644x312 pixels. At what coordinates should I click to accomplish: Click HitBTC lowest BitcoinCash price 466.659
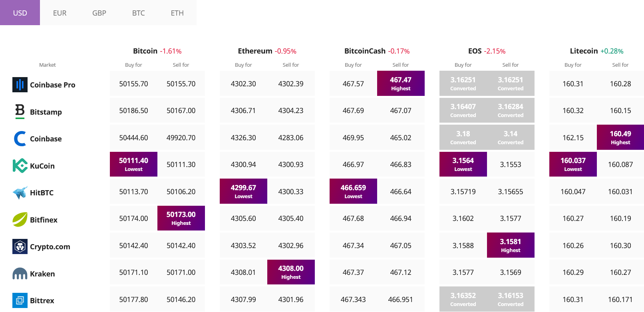click(353, 191)
